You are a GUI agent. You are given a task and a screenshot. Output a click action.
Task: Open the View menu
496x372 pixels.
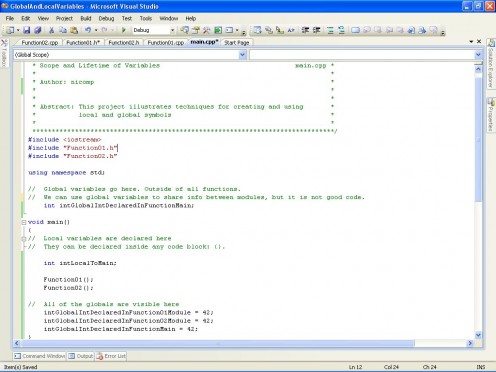[43, 18]
